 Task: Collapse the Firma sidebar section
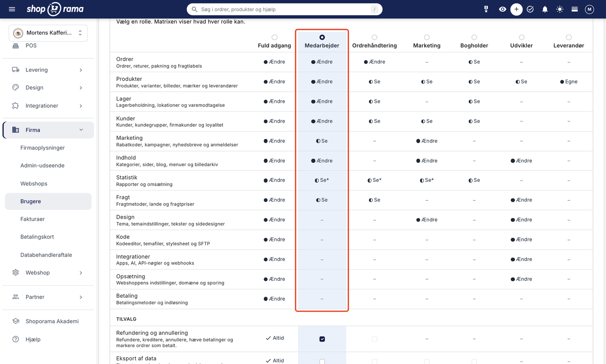point(48,130)
